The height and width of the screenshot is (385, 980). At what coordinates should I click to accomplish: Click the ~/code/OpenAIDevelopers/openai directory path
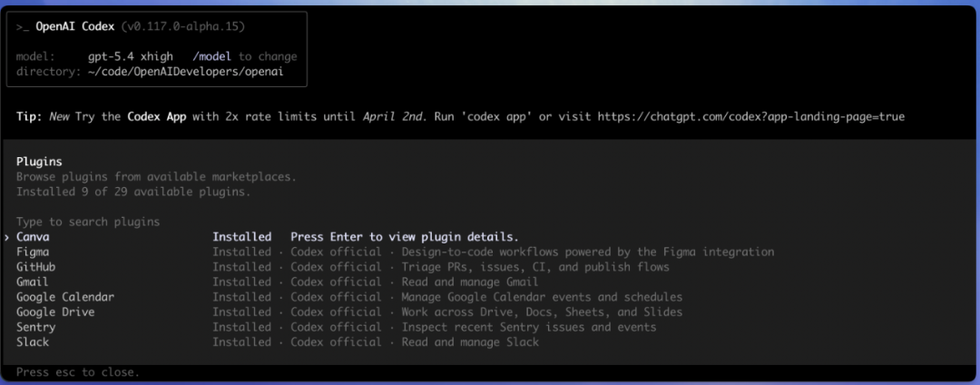point(185,71)
